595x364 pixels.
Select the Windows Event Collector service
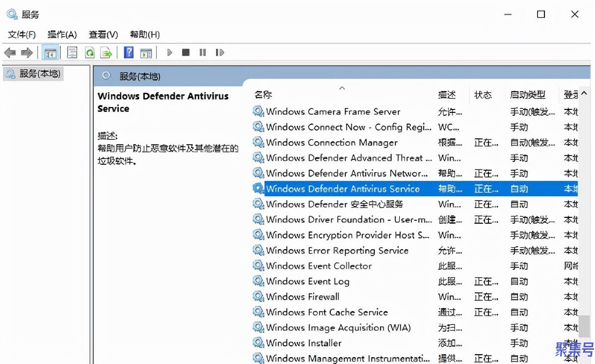coord(415,266)
